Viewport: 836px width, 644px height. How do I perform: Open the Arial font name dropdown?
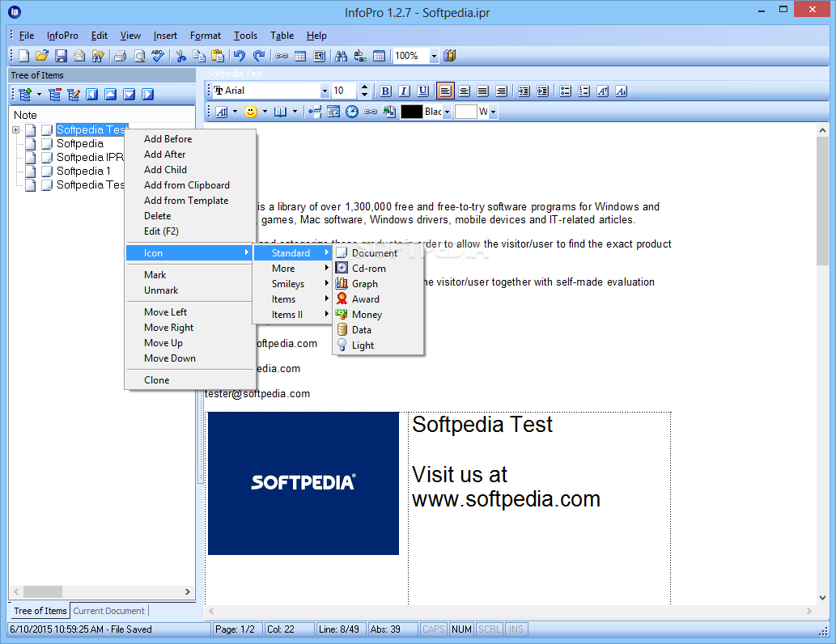[x=325, y=91]
